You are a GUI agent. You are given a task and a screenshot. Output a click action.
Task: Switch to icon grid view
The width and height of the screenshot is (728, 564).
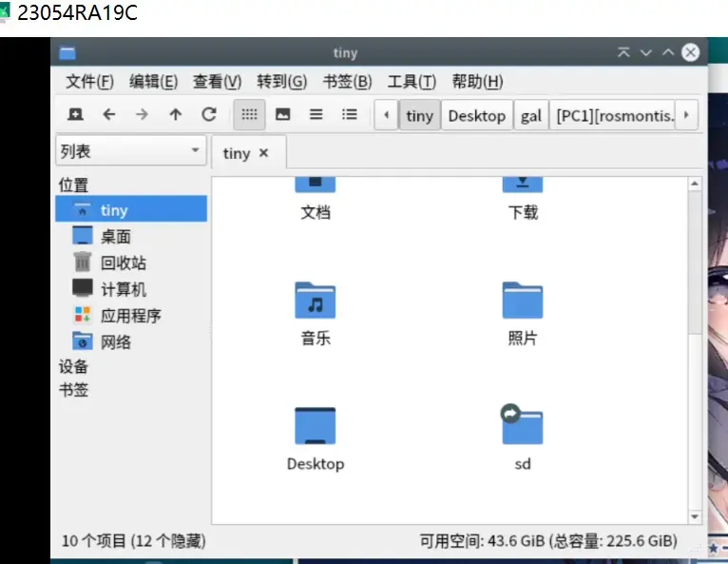pyautogui.click(x=249, y=114)
